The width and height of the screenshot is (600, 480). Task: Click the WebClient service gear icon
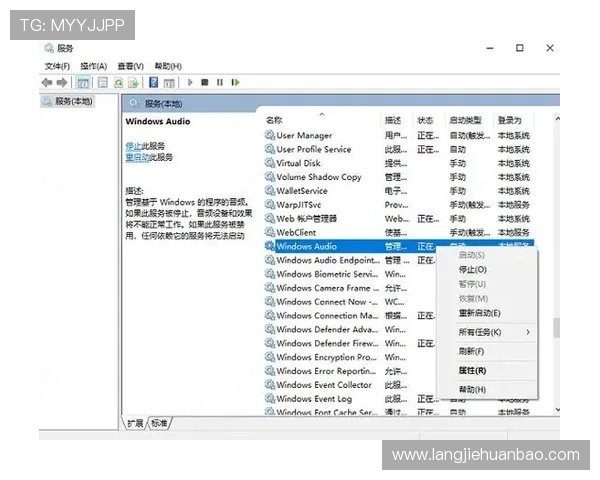point(270,232)
